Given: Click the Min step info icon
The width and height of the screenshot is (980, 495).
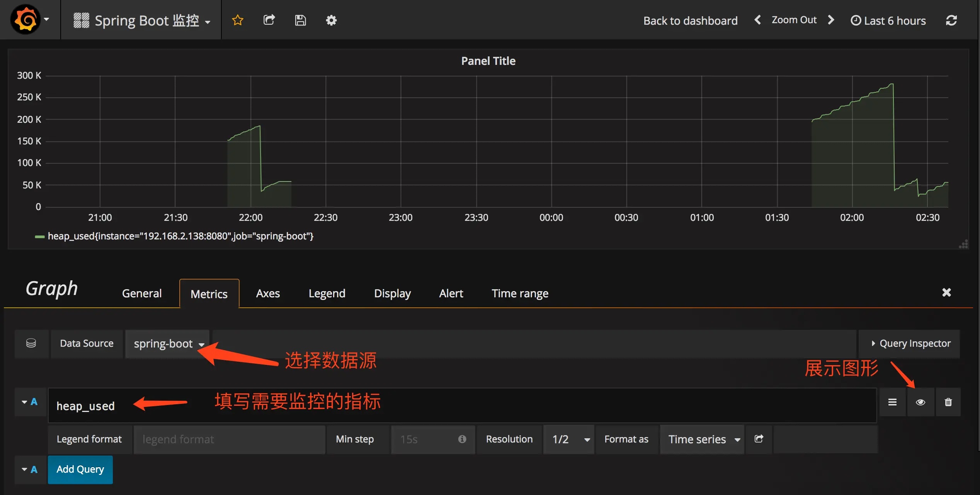Looking at the screenshot, I should pos(462,439).
